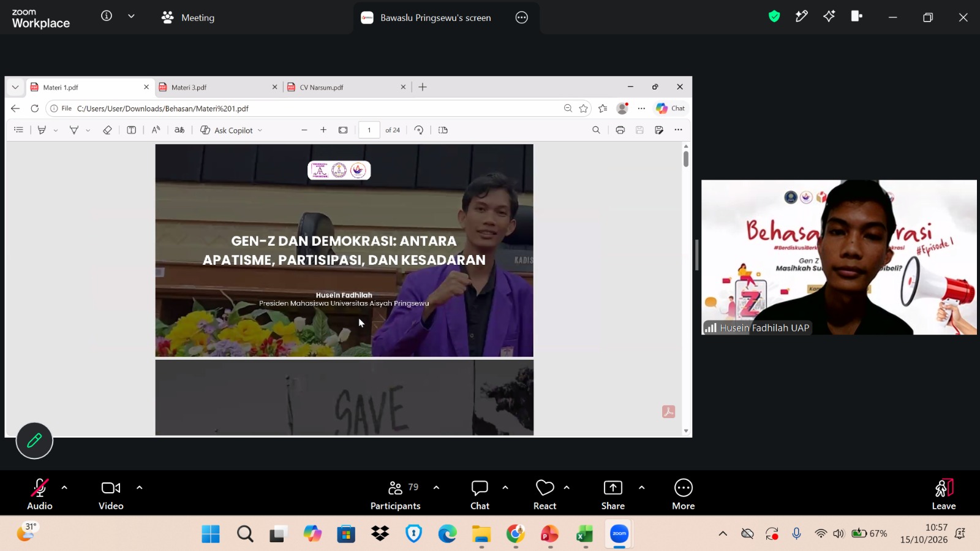980x551 pixels.
Task: Open the Copilot Chat sidebar button
Action: [671, 108]
